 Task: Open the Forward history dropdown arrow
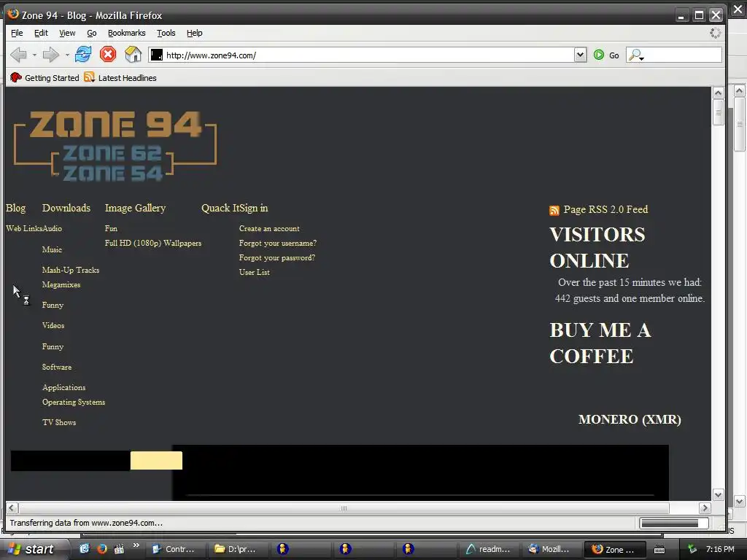click(67, 55)
